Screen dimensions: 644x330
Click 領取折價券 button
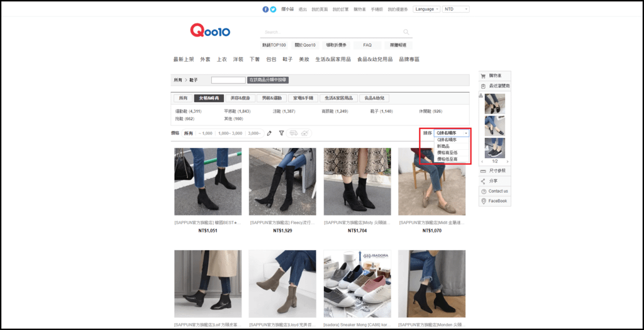pos(336,45)
